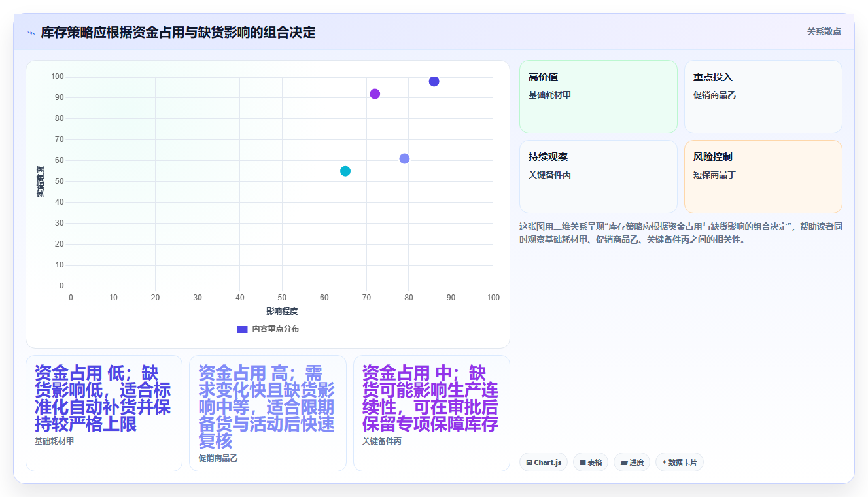Click the 关键备件丙 text in 持续观察 card
The width and height of the screenshot is (868, 497).
pyautogui.click(x=549, y=175)
